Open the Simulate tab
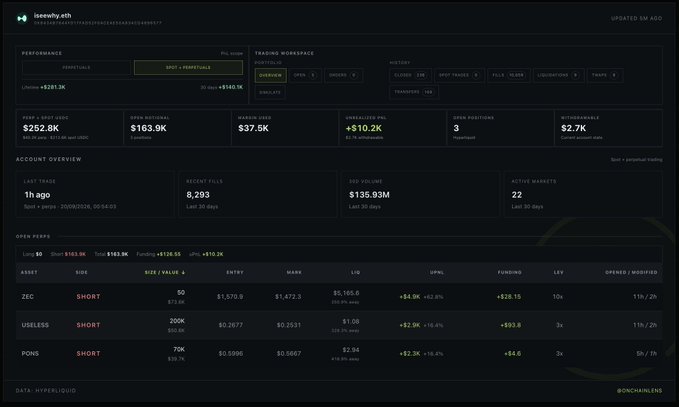The height and width of the screenshot is (407, 679). (270, 92)
